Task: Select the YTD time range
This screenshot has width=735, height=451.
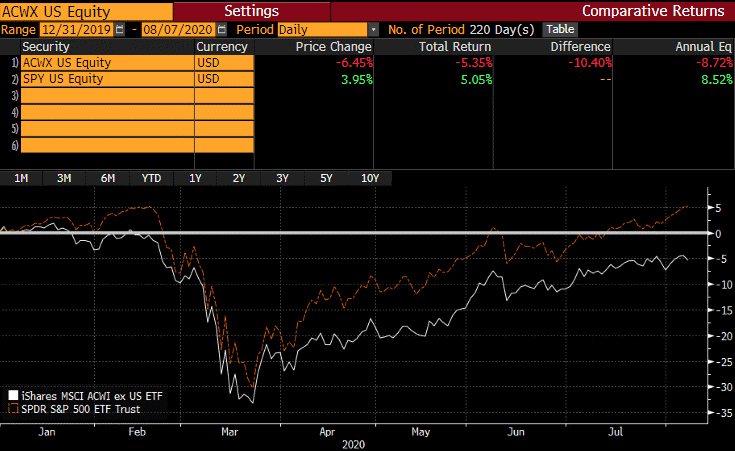Action: click(151, 178)
